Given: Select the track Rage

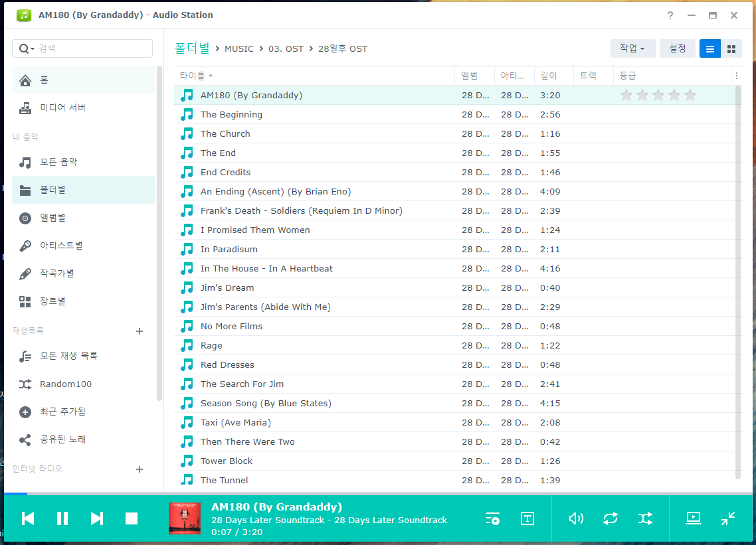Looking at the screenshot, I should click(454, 346).
